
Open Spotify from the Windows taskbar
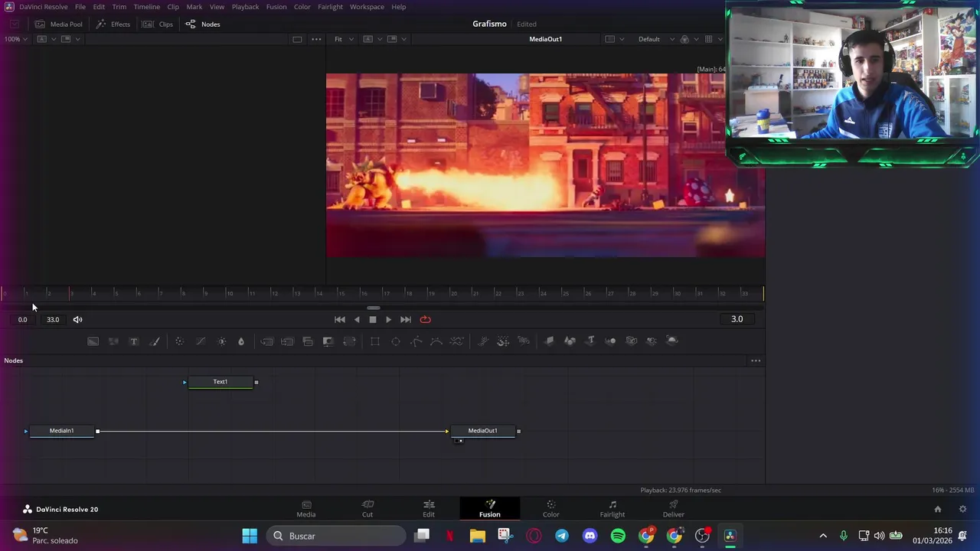coord(618,536)
